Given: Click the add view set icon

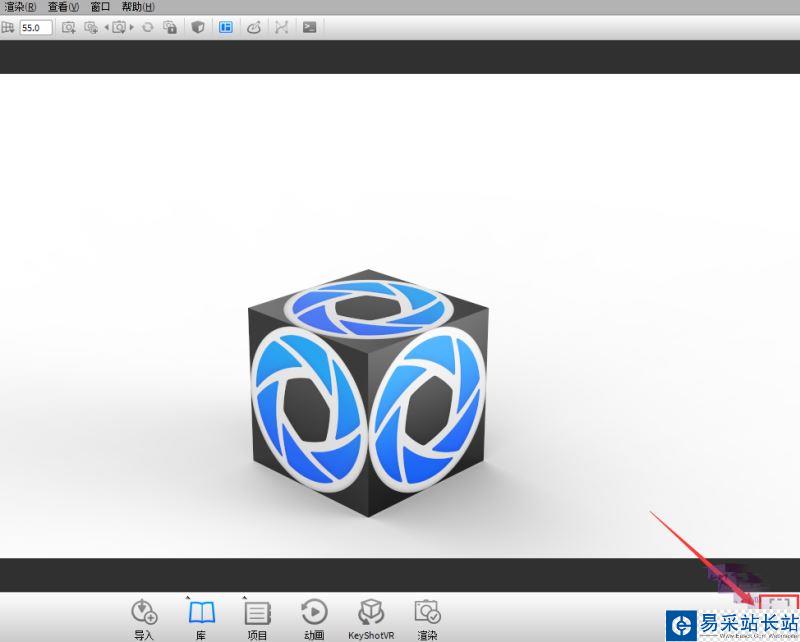Looking at the screenshot, I should tap(91, 28).
